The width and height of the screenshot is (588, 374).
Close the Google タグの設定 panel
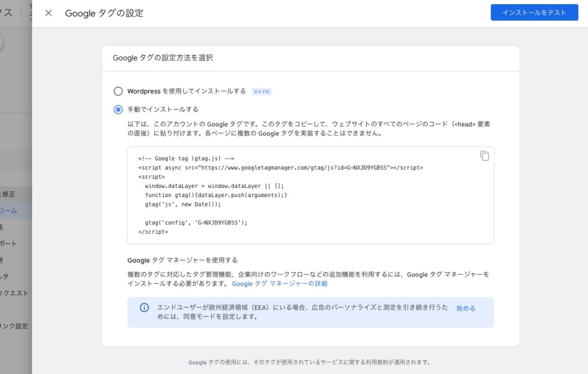[x=48, y=13]
